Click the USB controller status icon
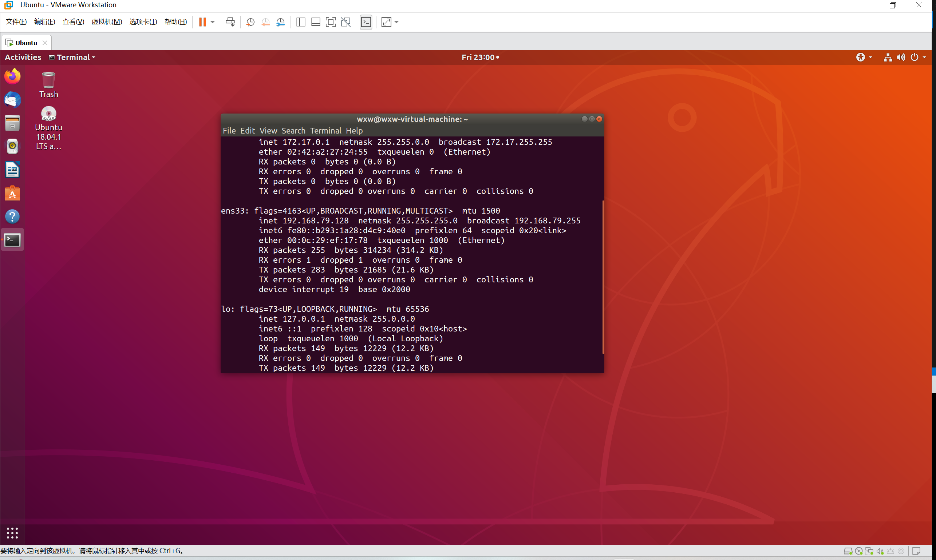 890,551
